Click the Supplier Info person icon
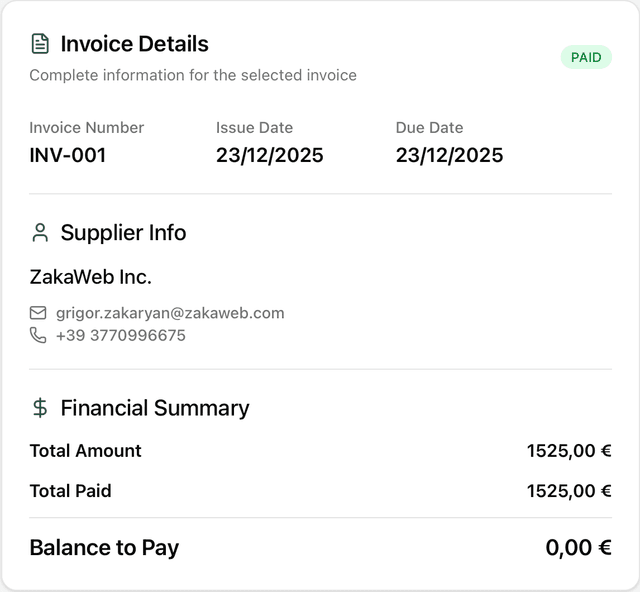 point(40,233)
